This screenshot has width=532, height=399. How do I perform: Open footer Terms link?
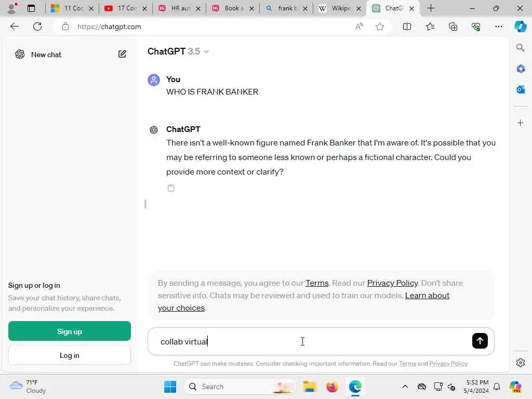pyautogui.click(x=407, y=364)
